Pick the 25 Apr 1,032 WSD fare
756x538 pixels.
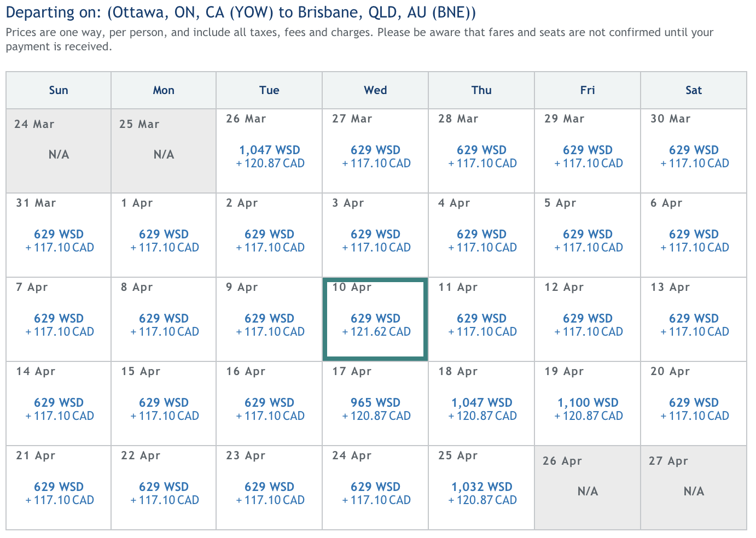481,488
